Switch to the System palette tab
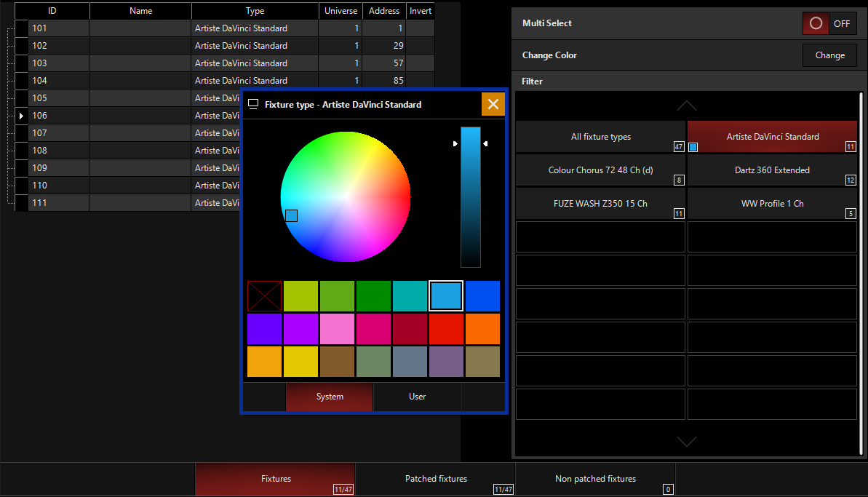This screenshot has width=868, height=497. pos(329,397)
